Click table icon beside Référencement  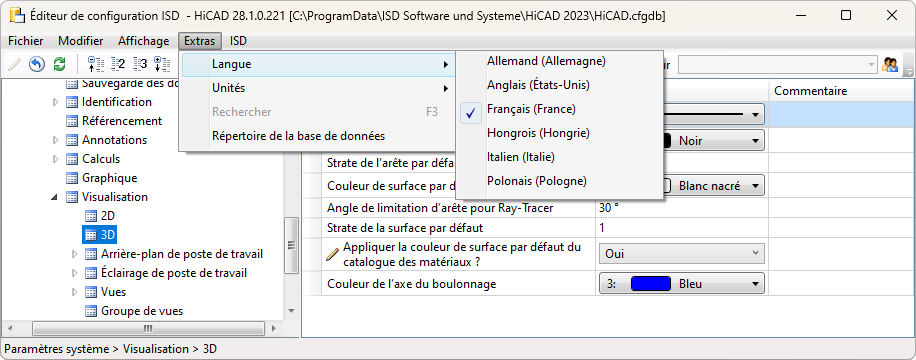(72, 122)
